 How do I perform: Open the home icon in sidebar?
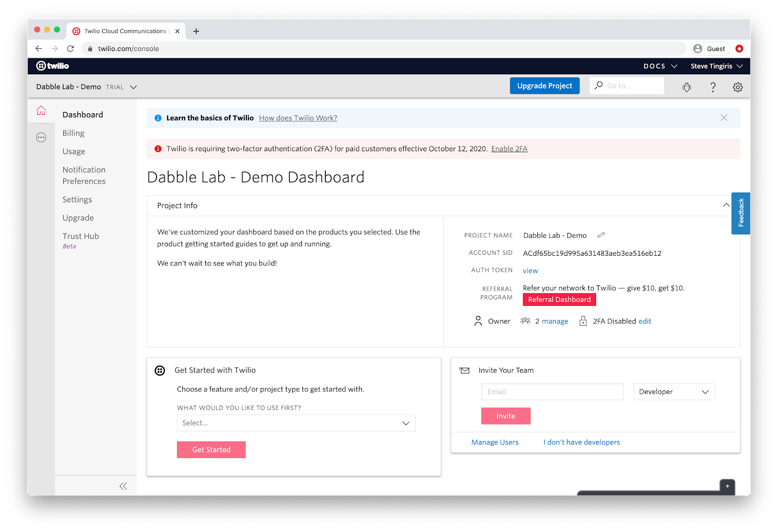click(41, 110)
